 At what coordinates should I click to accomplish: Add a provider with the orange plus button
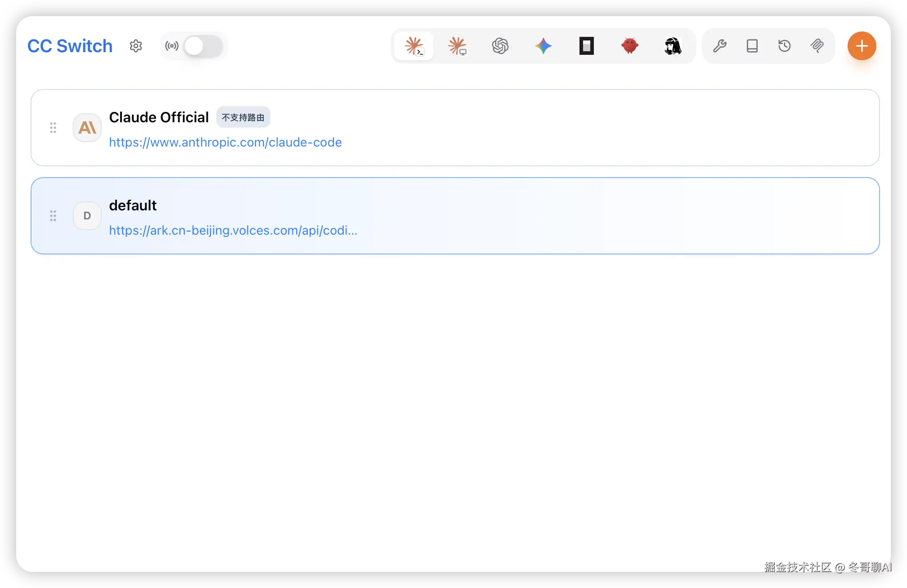pyautogui.click(x=862, y=46)
